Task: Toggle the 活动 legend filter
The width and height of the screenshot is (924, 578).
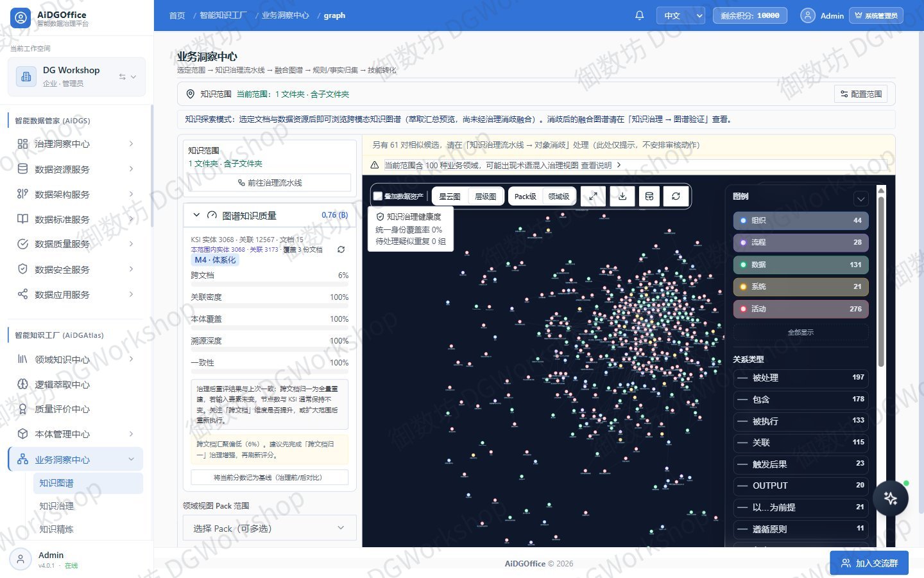Action: click(801, 309)
